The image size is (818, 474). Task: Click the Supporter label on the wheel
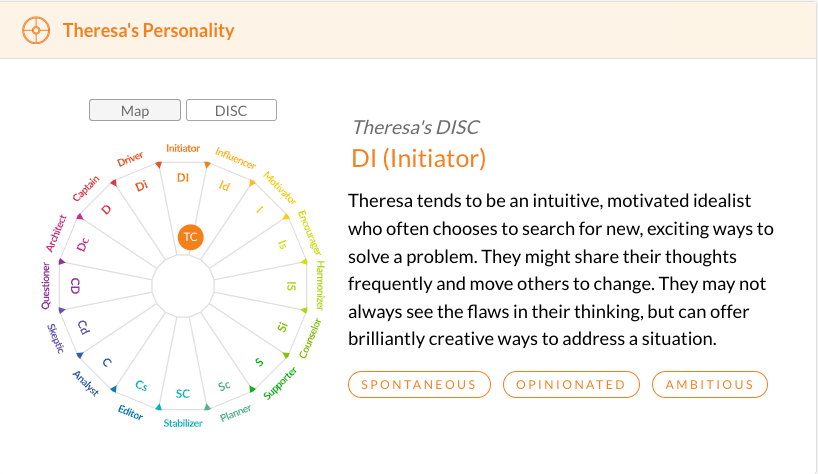click(x=280, y=383)
